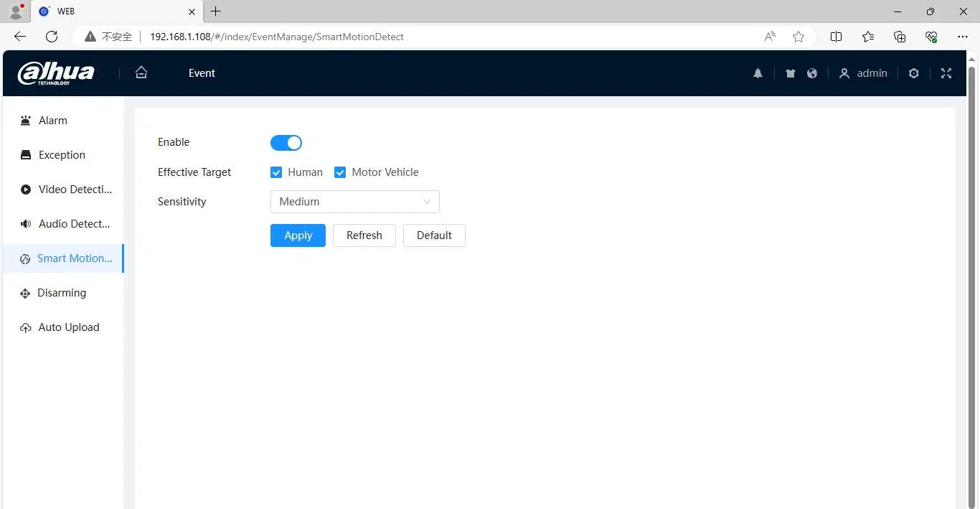Click the Default button
Viewport: 980px width, 509px height.
434,235
